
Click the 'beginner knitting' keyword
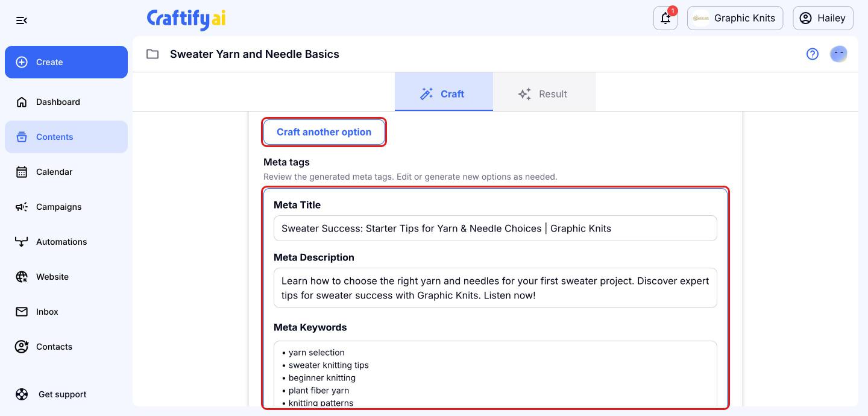point(322,378)
